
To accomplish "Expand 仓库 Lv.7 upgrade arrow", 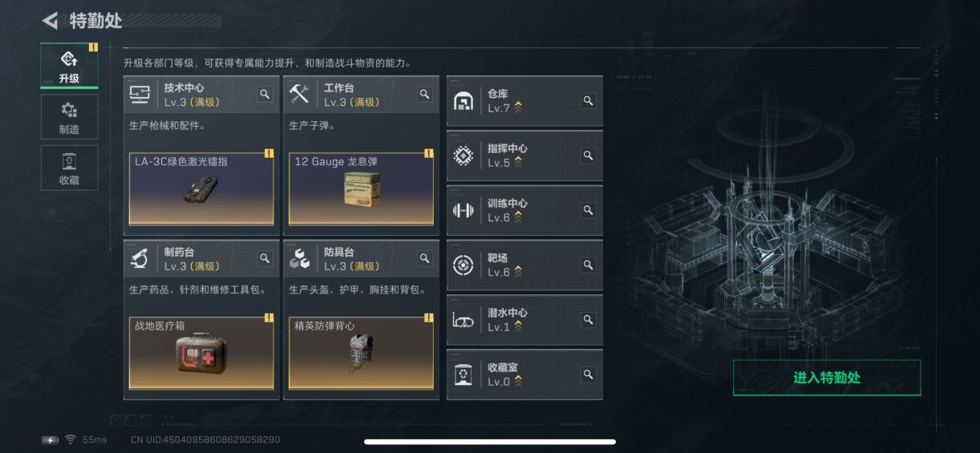I will click(518, 107).
